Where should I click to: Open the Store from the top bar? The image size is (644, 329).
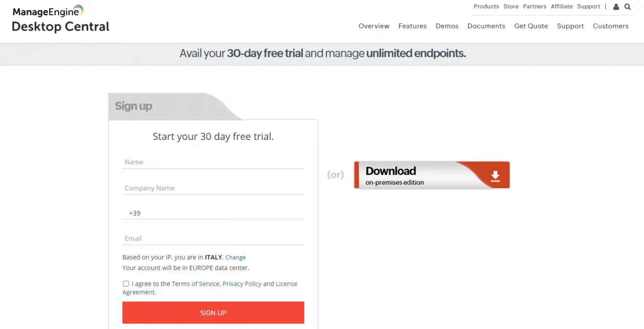tap(511, 6)
